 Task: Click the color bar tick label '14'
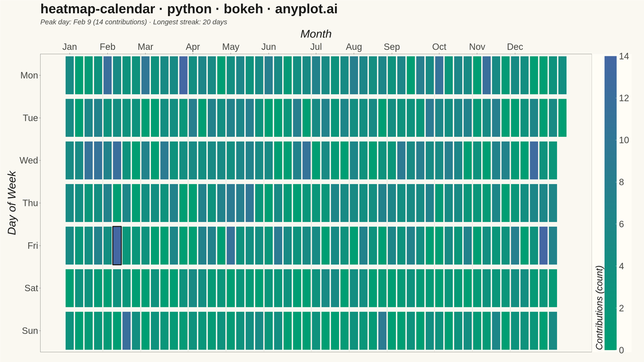click(624, 56)
